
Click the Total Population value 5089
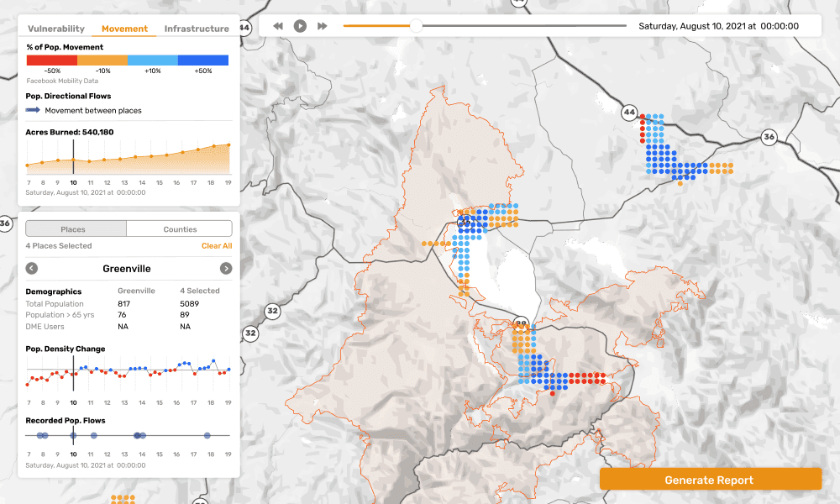click(x=190, y=304)
